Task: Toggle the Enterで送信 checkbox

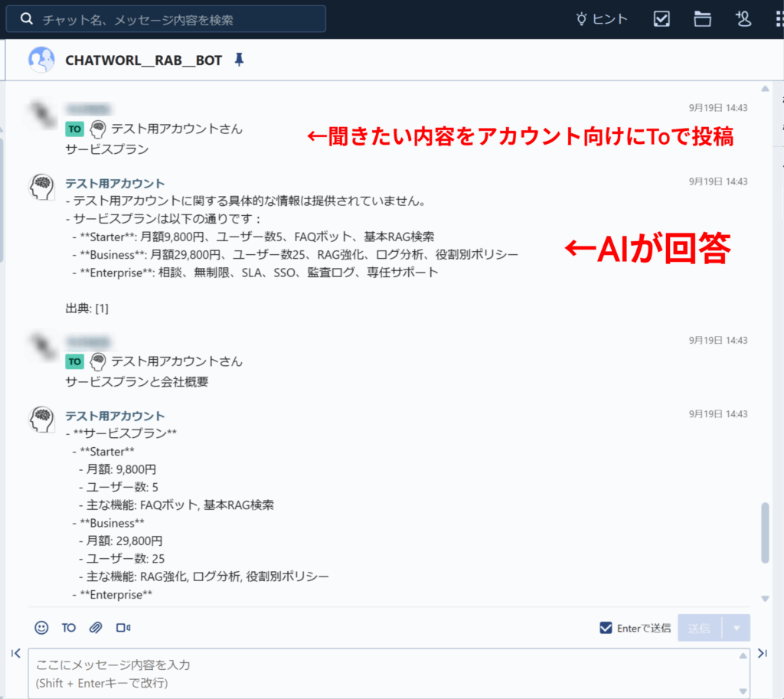Action: pyautogui.click(x=606, y=628)
